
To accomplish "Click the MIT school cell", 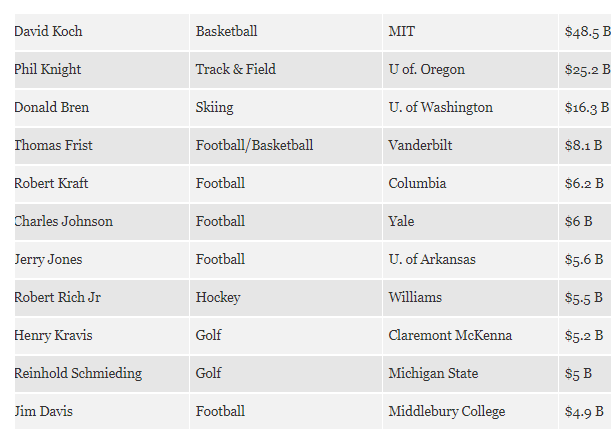I will click(470, 32).
